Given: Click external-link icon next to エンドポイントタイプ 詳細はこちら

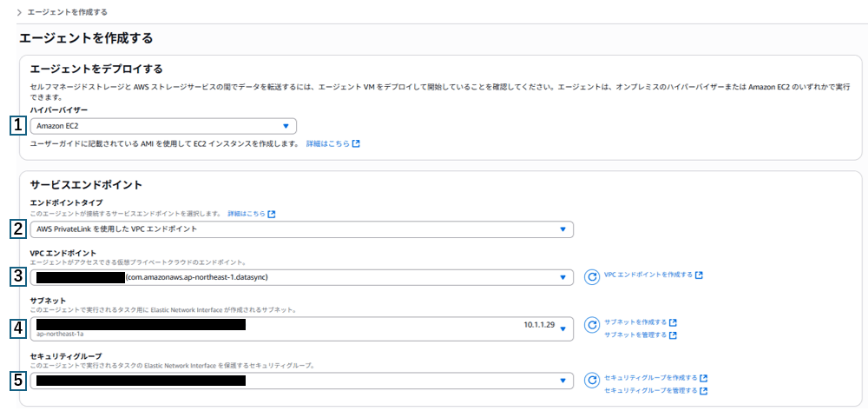Looking at the screenshot, I should [272, 214].
